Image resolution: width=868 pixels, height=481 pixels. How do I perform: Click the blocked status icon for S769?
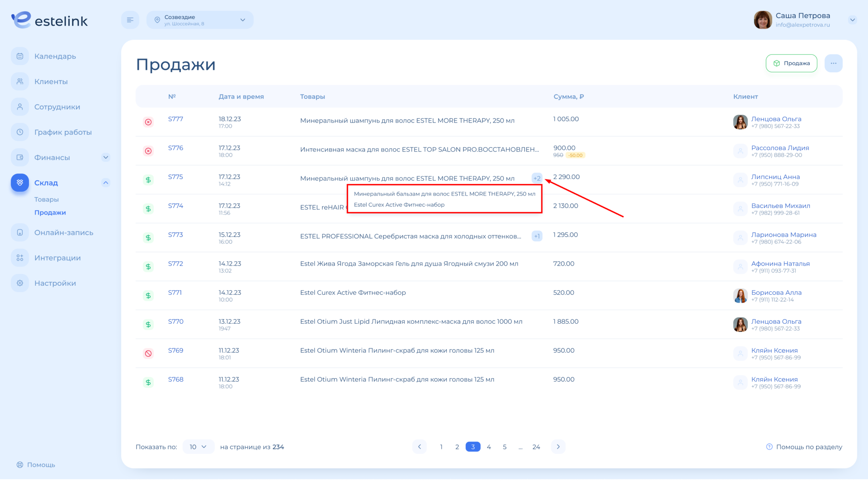(x=148, y=353)
